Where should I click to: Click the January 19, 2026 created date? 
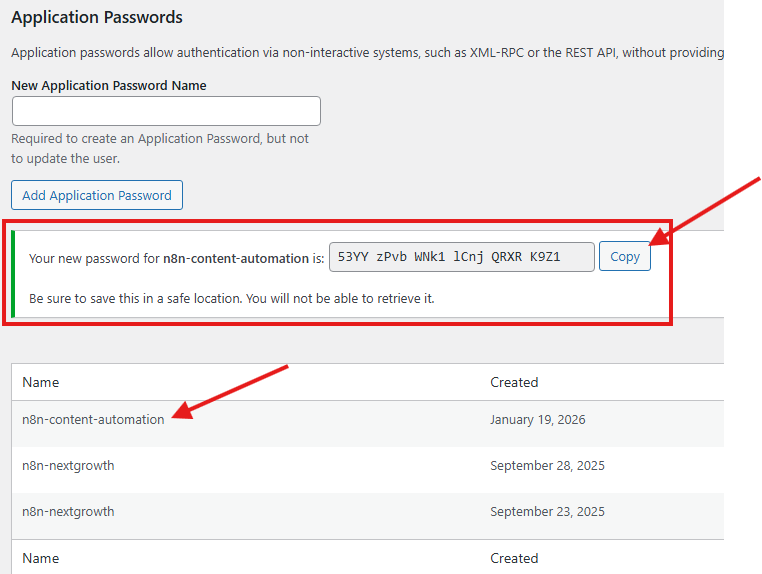click(538, 420)
